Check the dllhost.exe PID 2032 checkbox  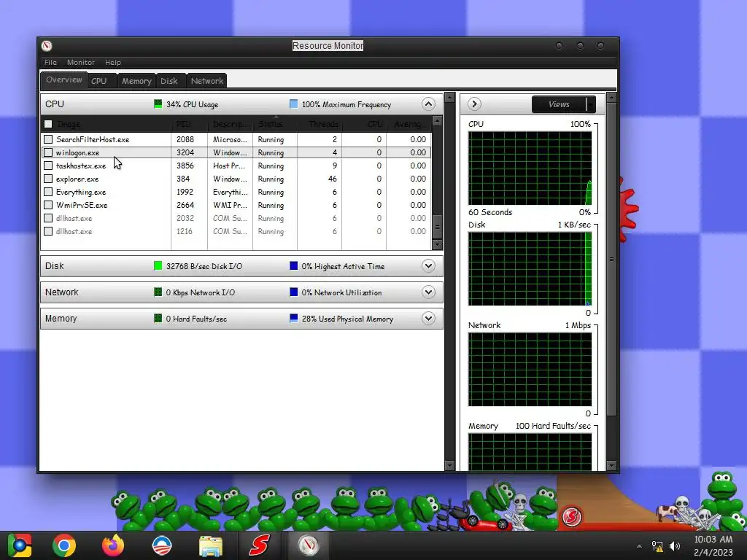pos(48,218)
